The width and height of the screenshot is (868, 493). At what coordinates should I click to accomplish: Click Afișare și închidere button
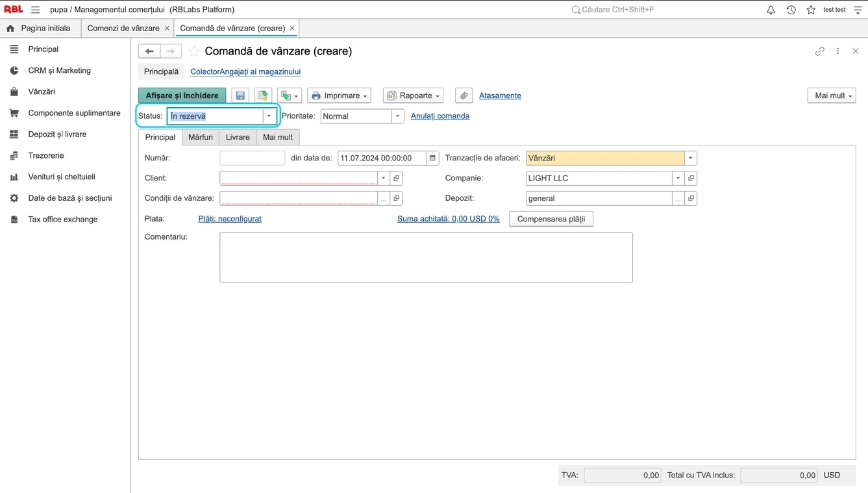[182, 95]
